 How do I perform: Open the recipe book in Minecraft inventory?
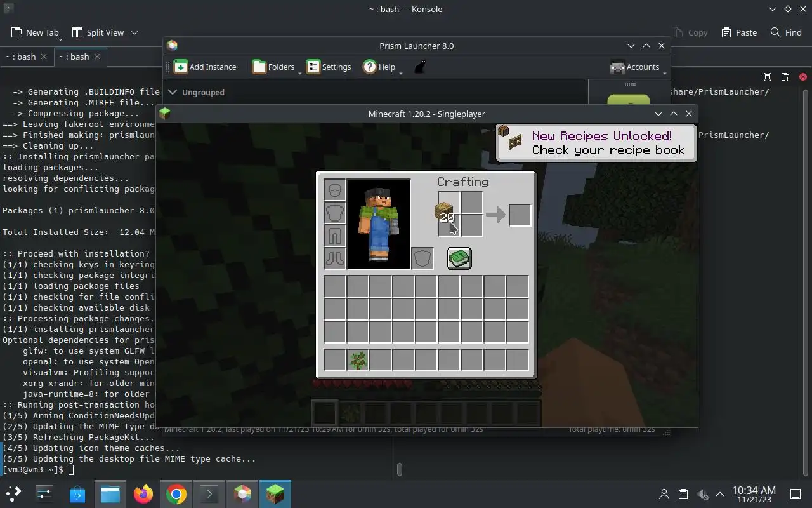pos(459,258)
